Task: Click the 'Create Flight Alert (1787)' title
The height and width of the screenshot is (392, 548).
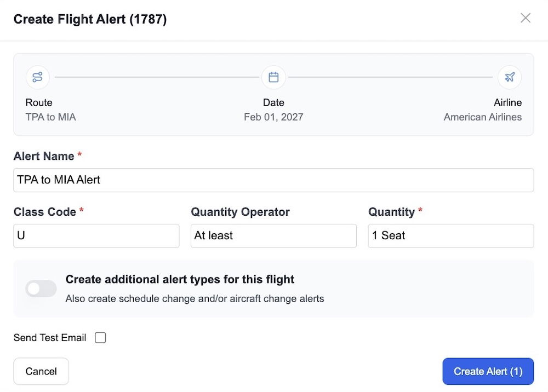Action: tap(90, 20)
